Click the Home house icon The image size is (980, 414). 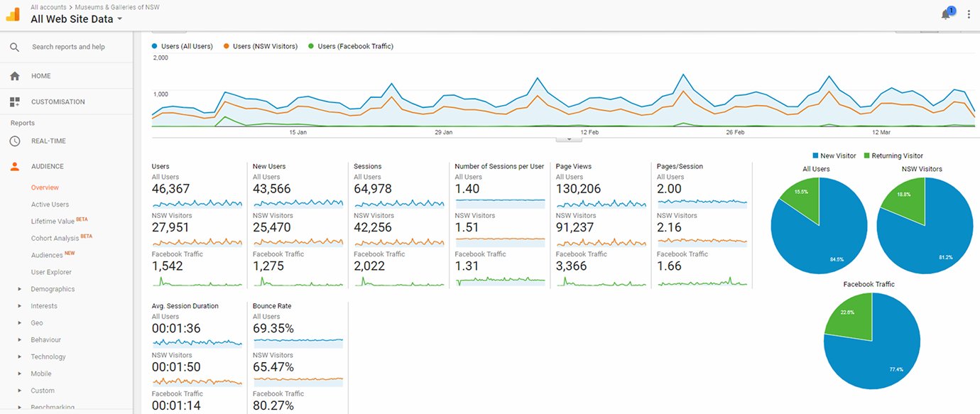coord(15,76)
